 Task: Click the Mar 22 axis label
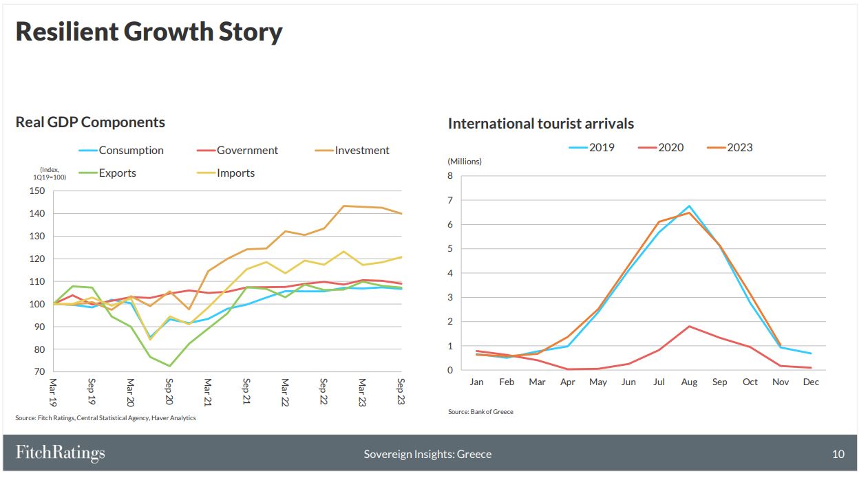pyautogui.click(x=285, y=391)
